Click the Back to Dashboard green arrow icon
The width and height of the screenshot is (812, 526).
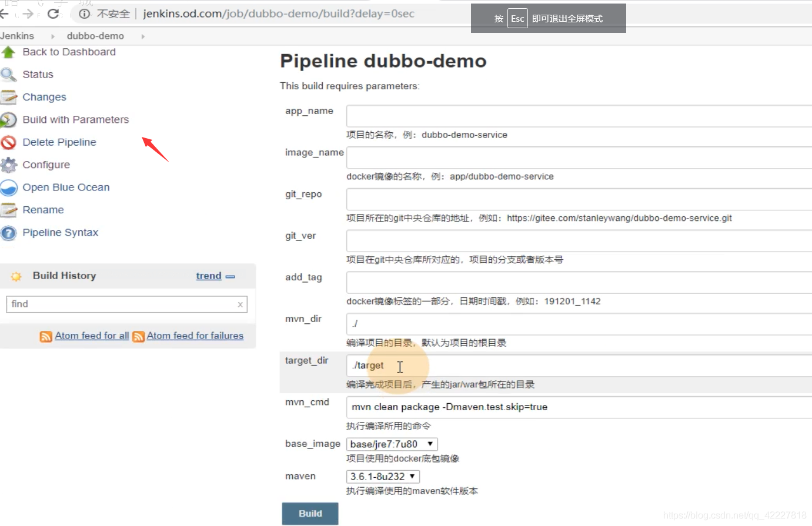(x=8, y=52)
